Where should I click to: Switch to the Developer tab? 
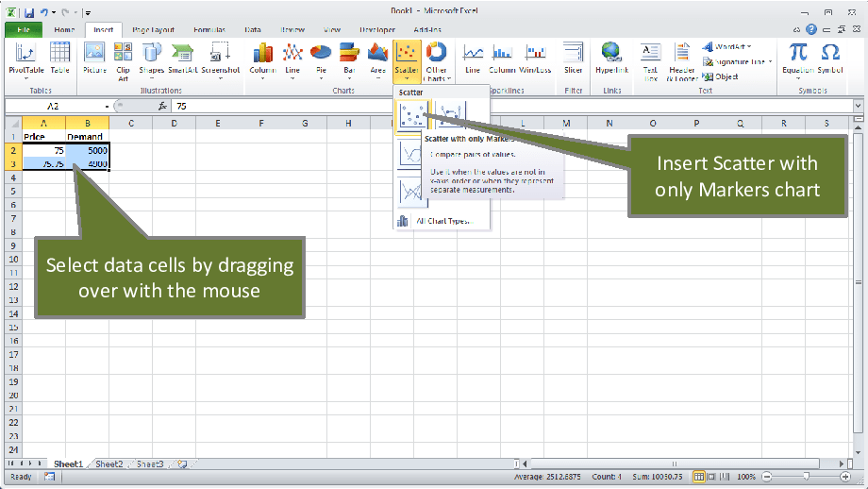pyautogui.click(x=377, y=30)
